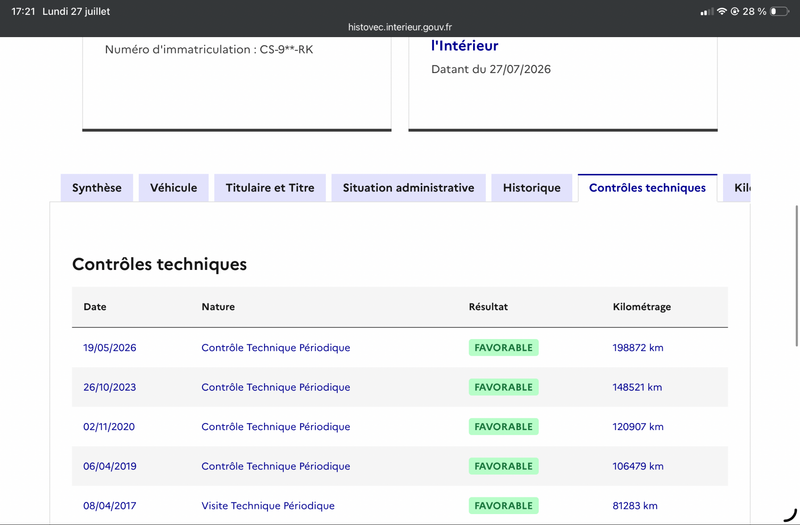
Task: Click the 148521 km mileage entry
Action: pos(637,387)
